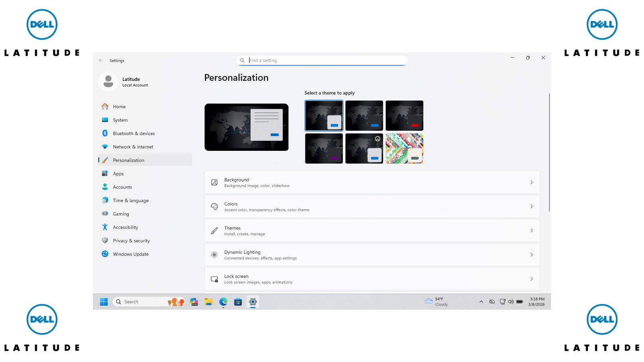Launch Microsoft Edge from taskbar
The height and width of the screenshot is (362, 644).
tap(223, 302)
